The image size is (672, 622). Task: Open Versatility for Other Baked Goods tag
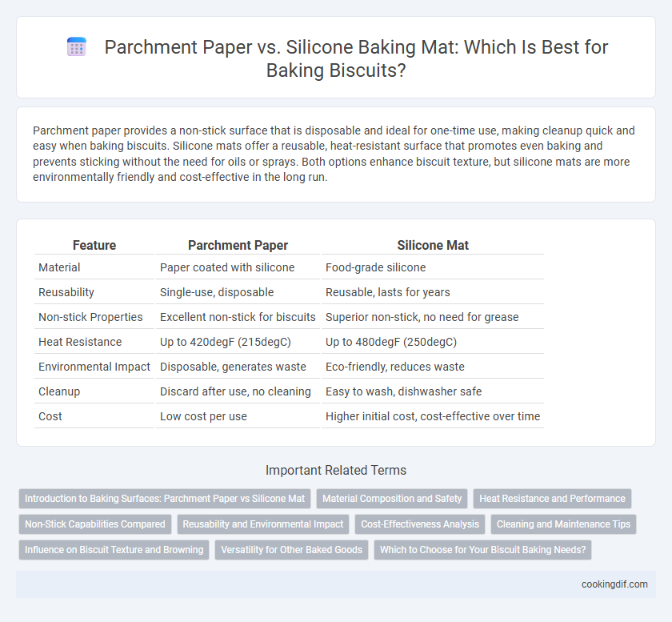click(x=291, y=550)
